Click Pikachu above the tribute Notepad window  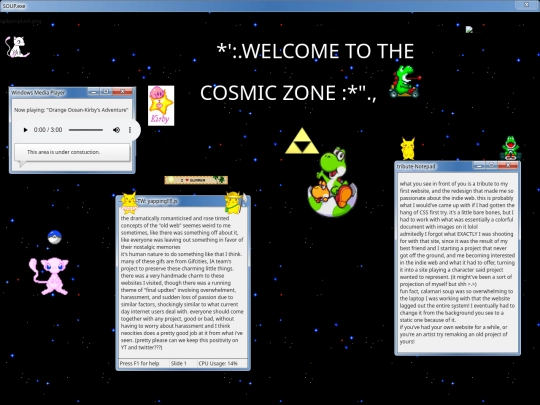[408, 149]
